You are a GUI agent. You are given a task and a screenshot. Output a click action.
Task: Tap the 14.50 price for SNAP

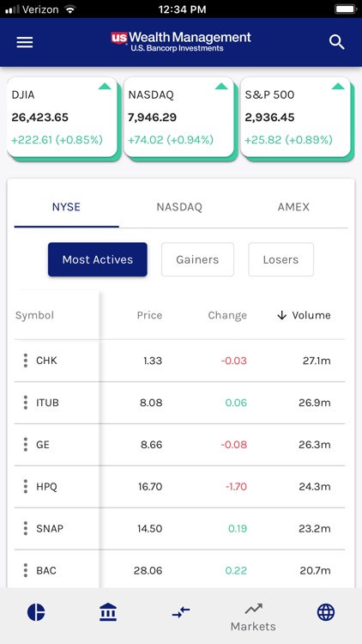click(150, 528)
